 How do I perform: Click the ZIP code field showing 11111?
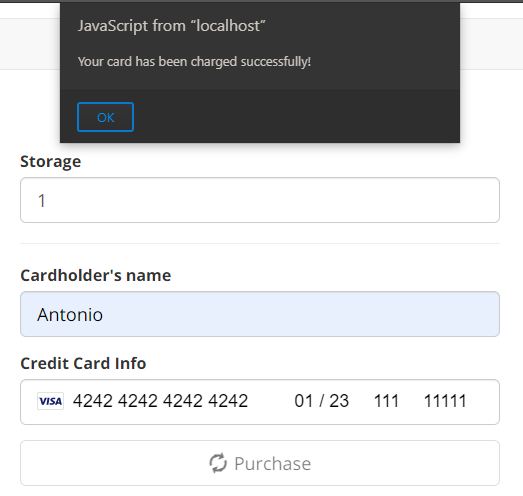tap(445, 401)
